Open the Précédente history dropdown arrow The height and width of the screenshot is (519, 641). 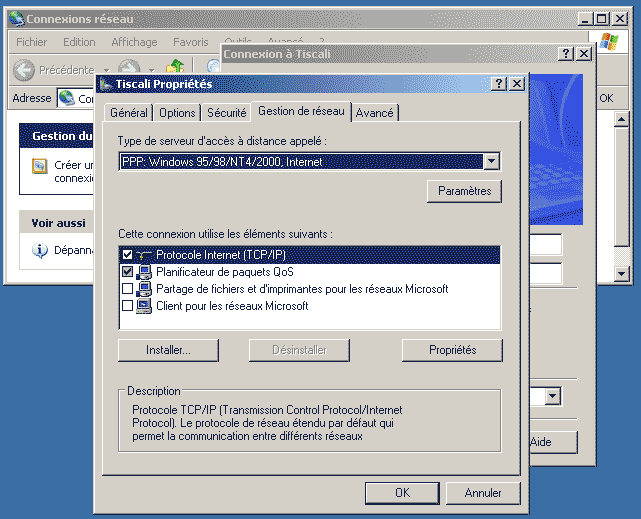107,70
